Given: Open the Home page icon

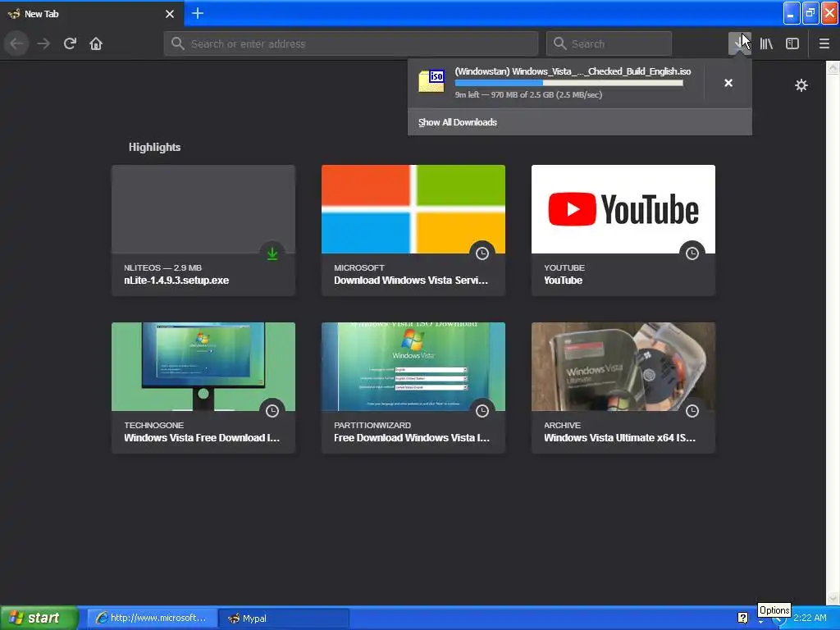Looking at the screenshot, I should [x=96, y=43].
